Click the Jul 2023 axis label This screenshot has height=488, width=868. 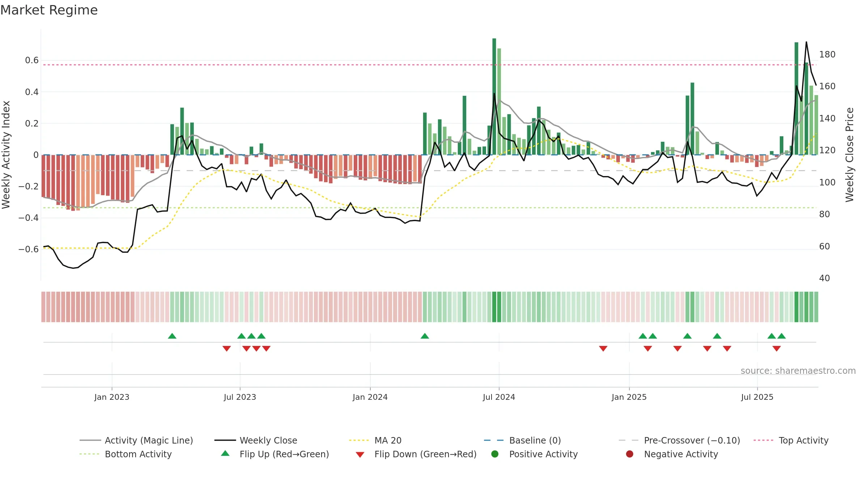click(240, 397)
